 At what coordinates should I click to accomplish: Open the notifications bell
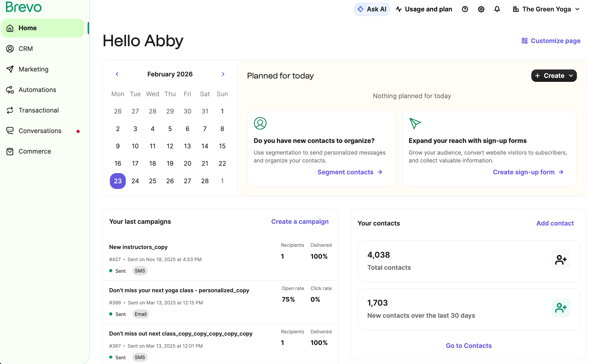pos(497,9)
